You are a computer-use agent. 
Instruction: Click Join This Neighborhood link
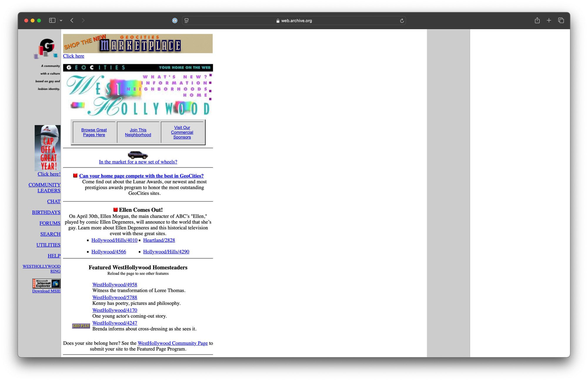tap(138, 132)
